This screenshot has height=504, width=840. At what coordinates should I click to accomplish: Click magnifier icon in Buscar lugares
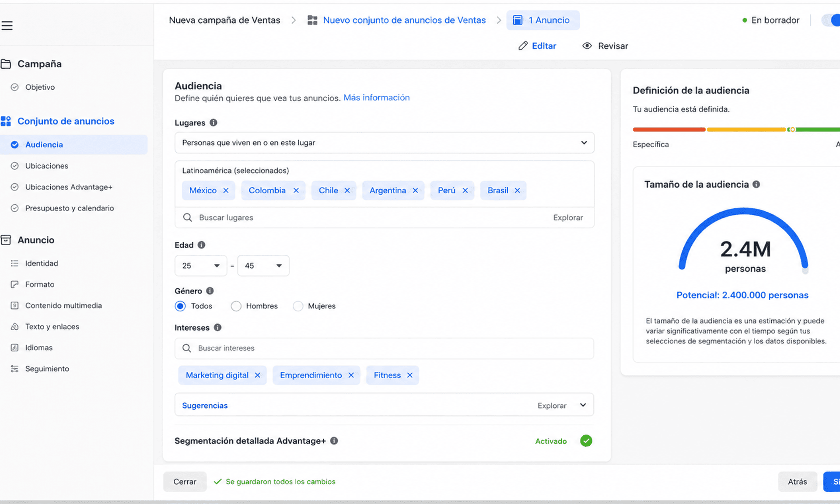[x=188, y=217]
